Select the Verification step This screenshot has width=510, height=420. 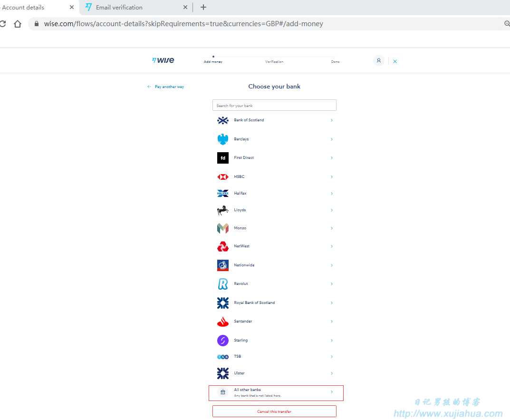[x=274, y=61]
